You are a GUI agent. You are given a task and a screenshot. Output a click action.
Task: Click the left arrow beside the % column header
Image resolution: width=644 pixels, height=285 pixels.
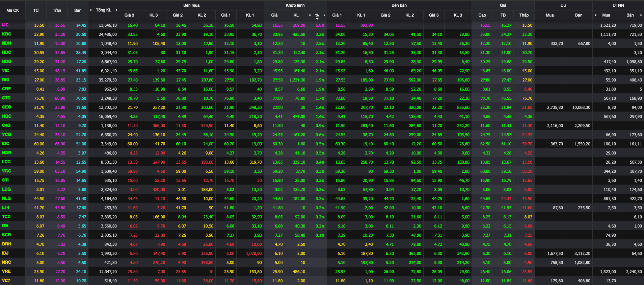point(310,15)
